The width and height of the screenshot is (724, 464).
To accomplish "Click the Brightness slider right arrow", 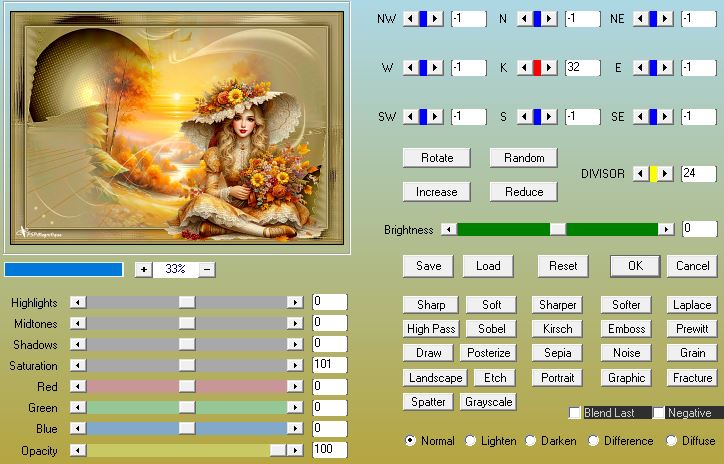I will pos(665,229).
